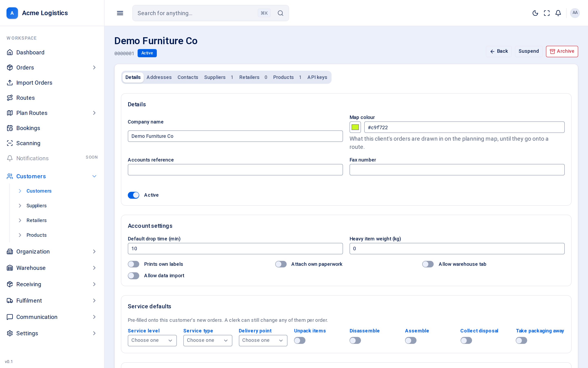Image resolution: width=588 pixels, height=368 pixels.
Task: Click the fullscreen icon
Action: point(547,13)
